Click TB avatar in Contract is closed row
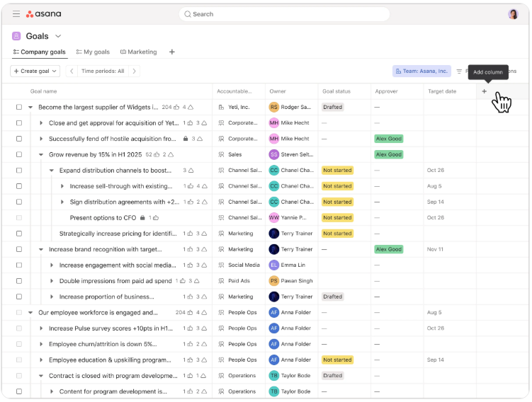This screenshot has width=532, height=402. 274,376
